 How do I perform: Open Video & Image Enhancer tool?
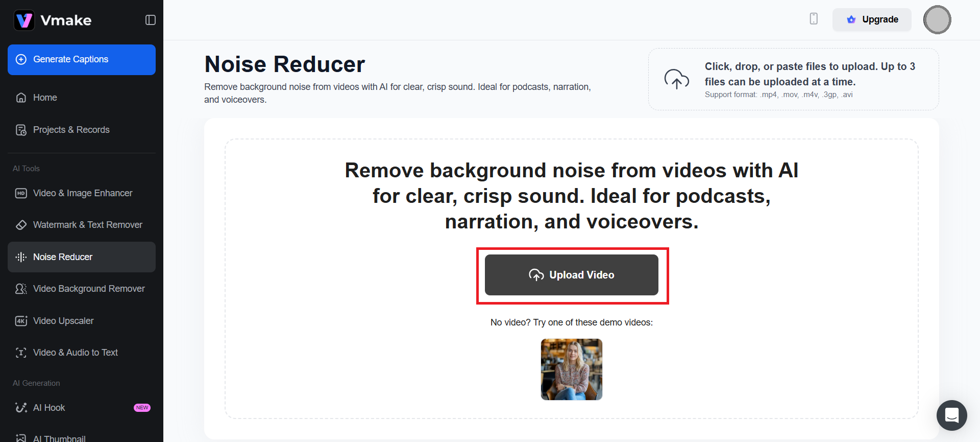tap(82, 193)
